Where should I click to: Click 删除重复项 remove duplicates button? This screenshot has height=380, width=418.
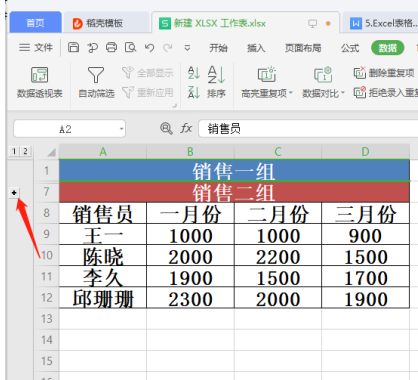point(384,72)
